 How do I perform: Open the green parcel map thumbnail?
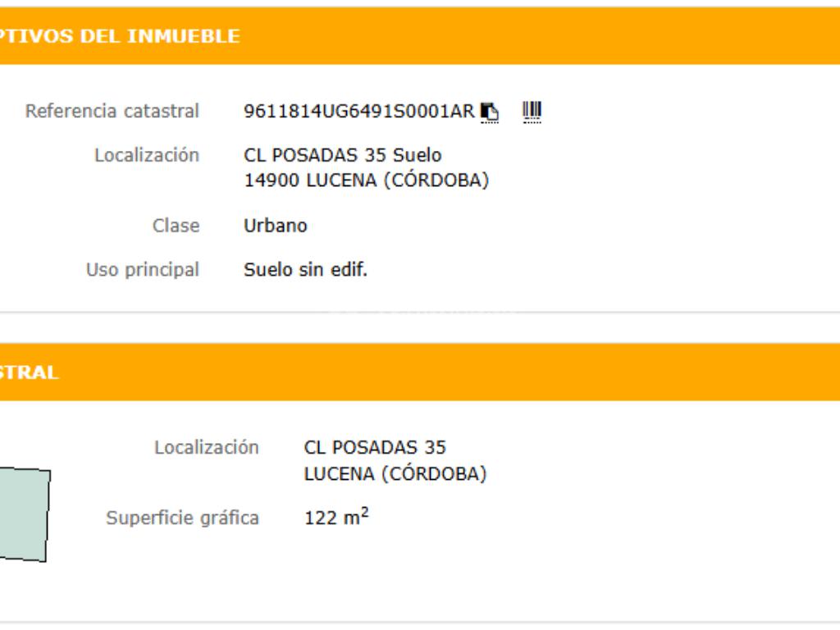click(x=23, y=514)
